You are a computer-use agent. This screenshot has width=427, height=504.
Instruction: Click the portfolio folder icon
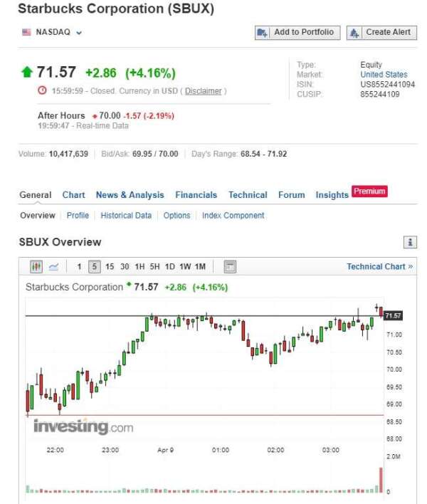[x=262, y=33]
